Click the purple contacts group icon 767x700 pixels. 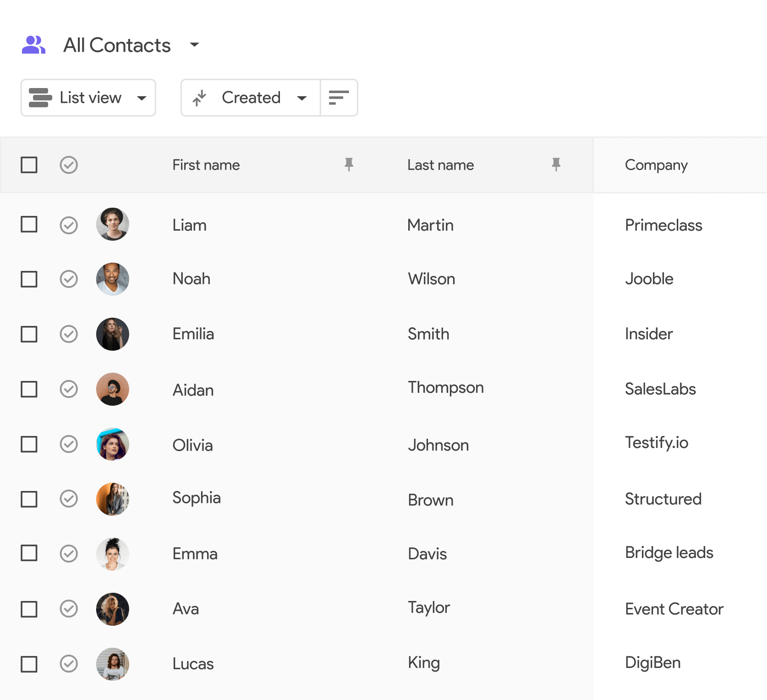pyautogui.click(x=33, y=45)
